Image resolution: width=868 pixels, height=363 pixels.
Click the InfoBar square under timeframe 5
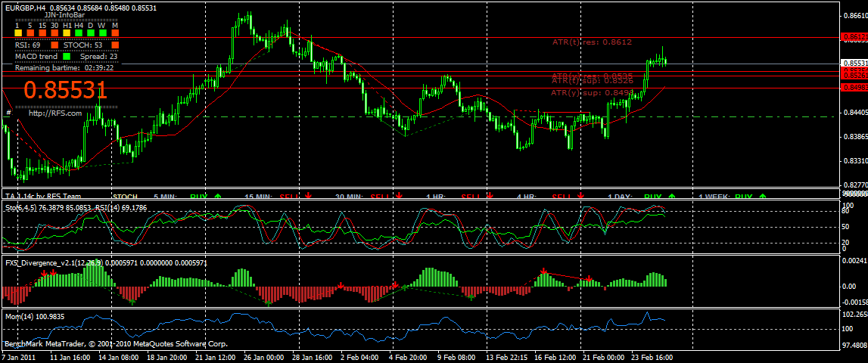click(x=30, y=33)
